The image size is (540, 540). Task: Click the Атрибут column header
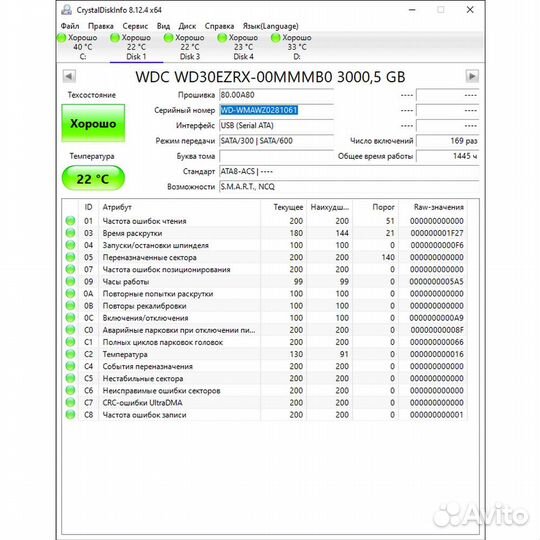pos(180,207)
